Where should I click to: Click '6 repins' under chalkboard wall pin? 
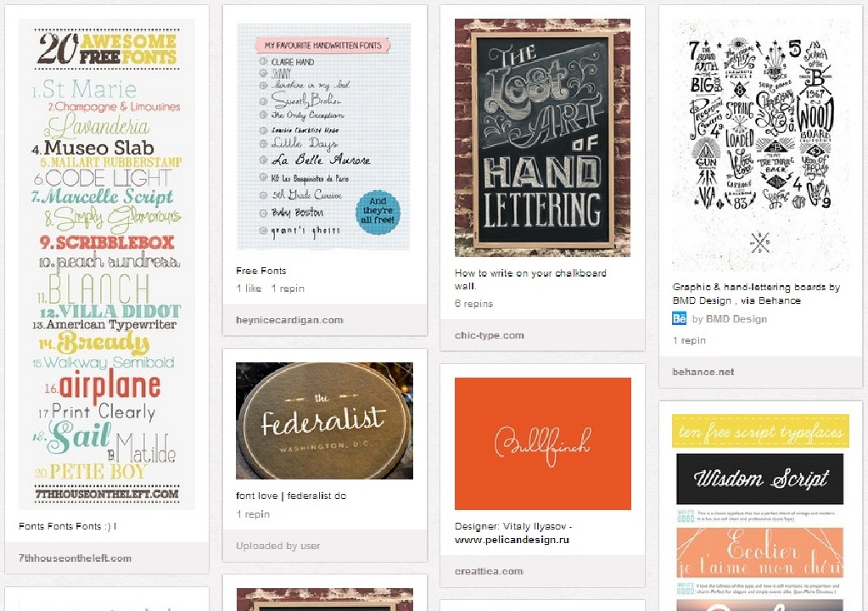(473, 303)
